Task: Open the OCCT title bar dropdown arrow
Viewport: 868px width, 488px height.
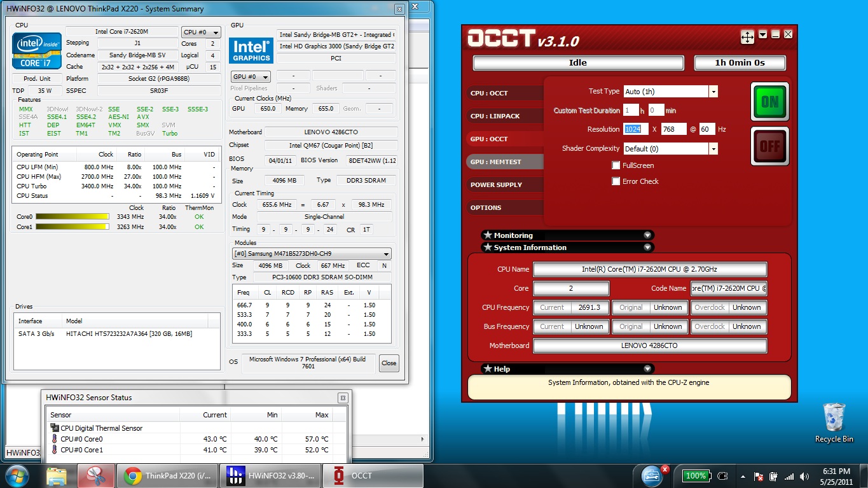Action: pyautogui.click(x=763, y=34)
